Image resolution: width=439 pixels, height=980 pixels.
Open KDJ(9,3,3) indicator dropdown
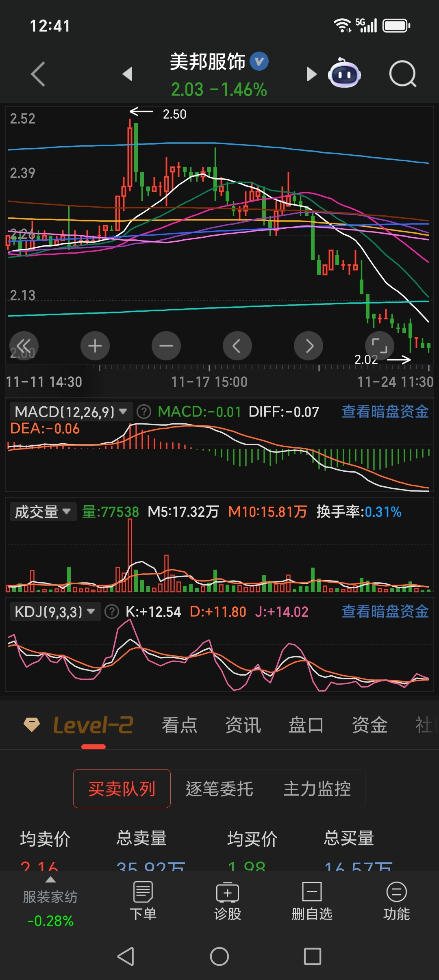point(55,611)
